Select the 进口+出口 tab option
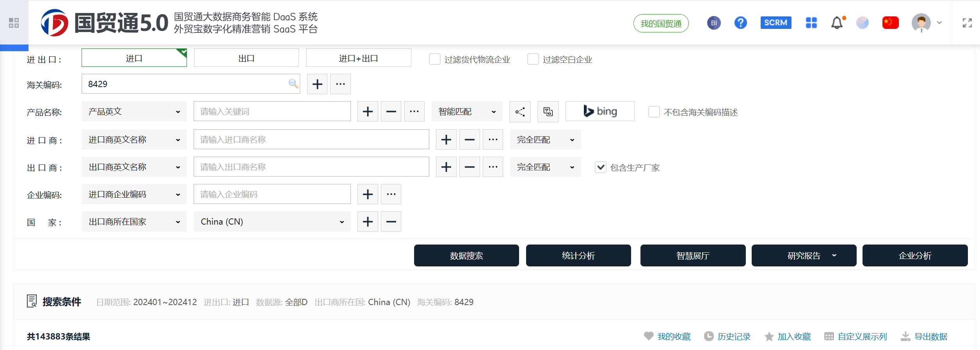Viewport: 980px width, 350px height. pyautogui.click(x=358, y=58)
